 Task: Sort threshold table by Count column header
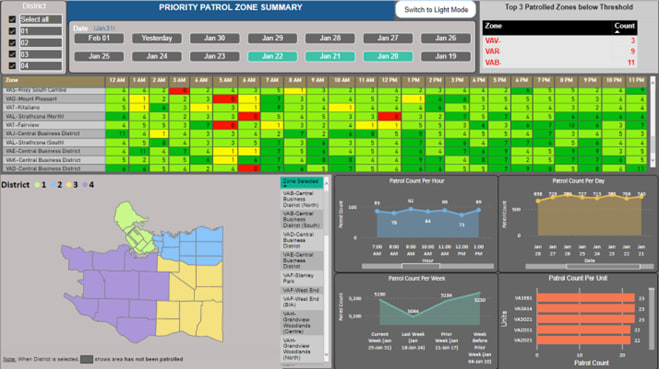tap(624, 26)
